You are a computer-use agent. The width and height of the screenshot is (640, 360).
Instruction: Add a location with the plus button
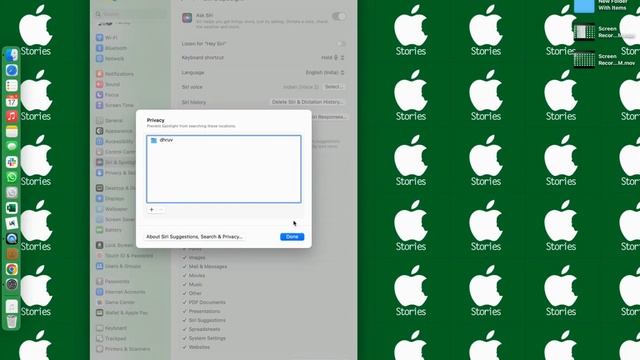[x=151, y=209]
